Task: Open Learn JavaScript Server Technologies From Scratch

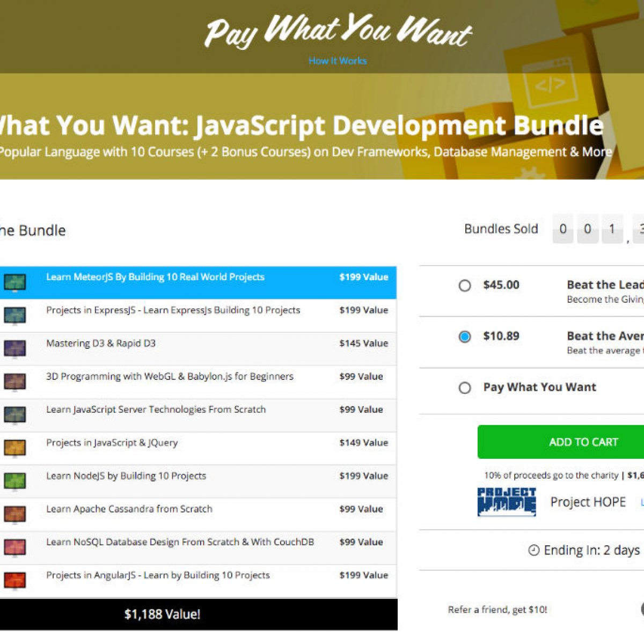Action: [x=156, y=409]
